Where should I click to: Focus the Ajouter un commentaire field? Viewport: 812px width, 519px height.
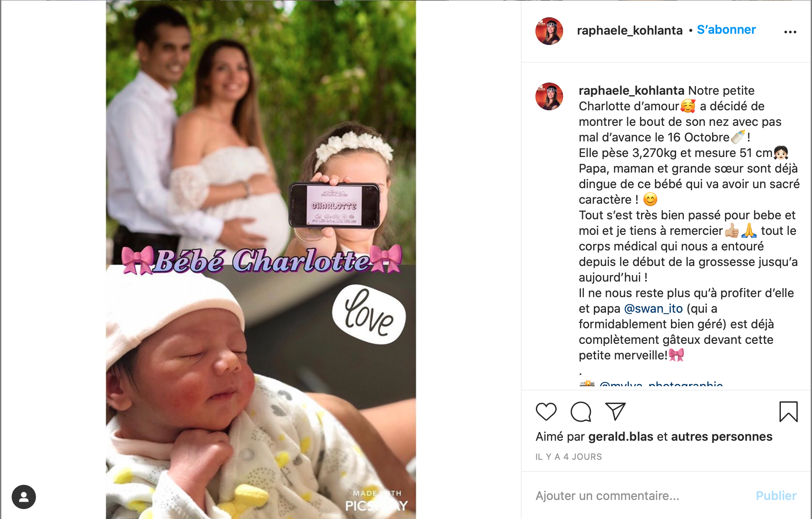pyautogui.click(x=641, y=496)
